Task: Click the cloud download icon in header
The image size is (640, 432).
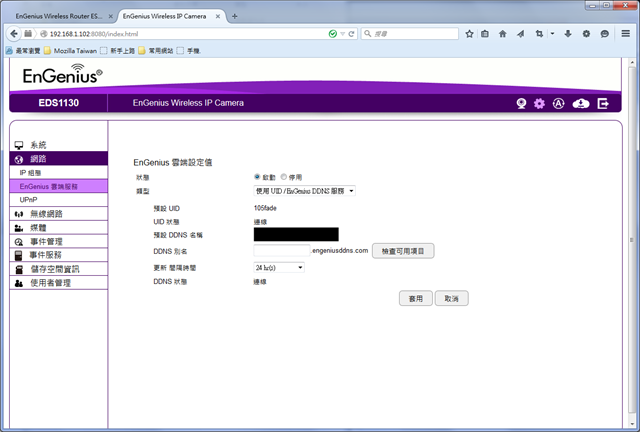Action: click(x=580, y=104)
